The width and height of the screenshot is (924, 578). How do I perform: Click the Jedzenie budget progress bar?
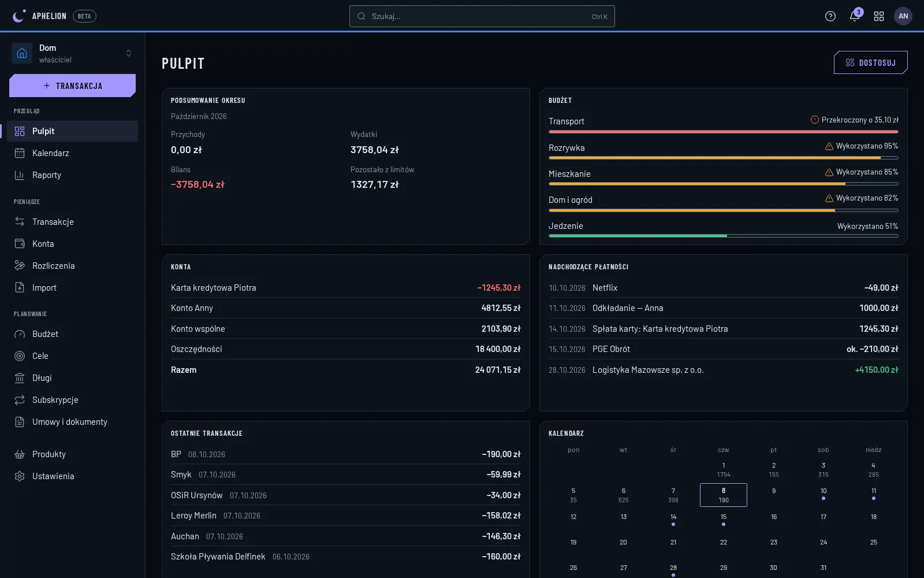pyautogui.click(x=723, y=236)
